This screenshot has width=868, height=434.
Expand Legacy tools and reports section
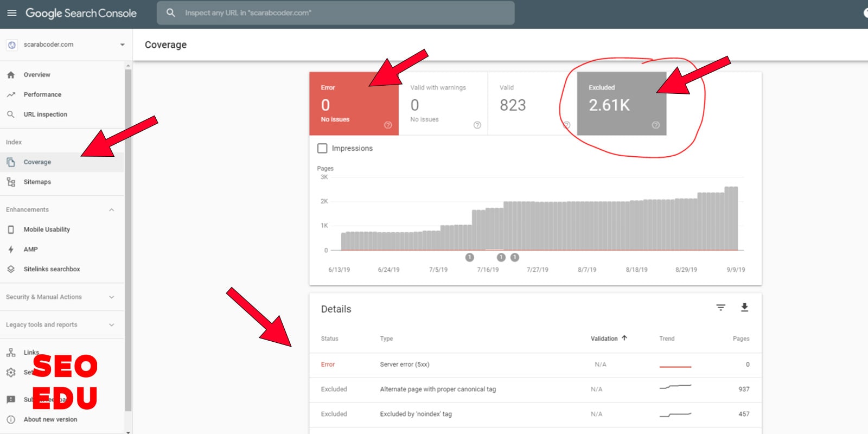point(111,325)
